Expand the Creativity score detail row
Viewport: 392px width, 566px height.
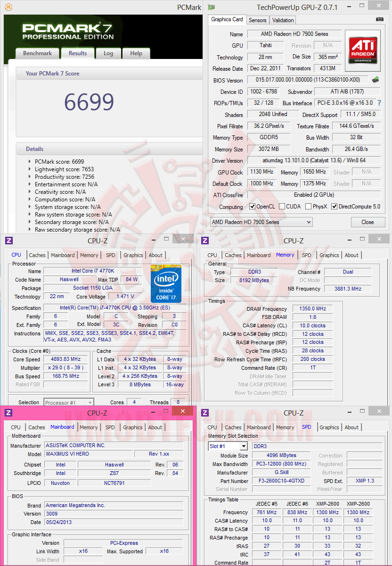30,191
